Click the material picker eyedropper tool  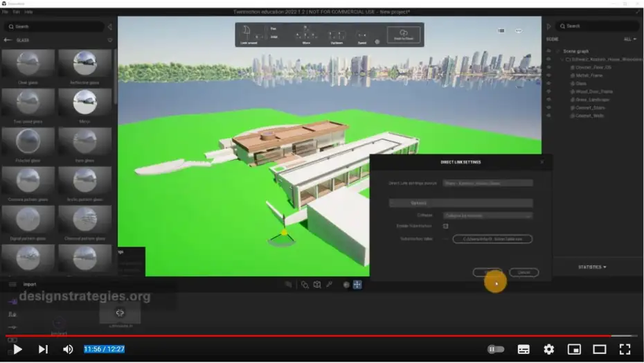pos(329,285)
